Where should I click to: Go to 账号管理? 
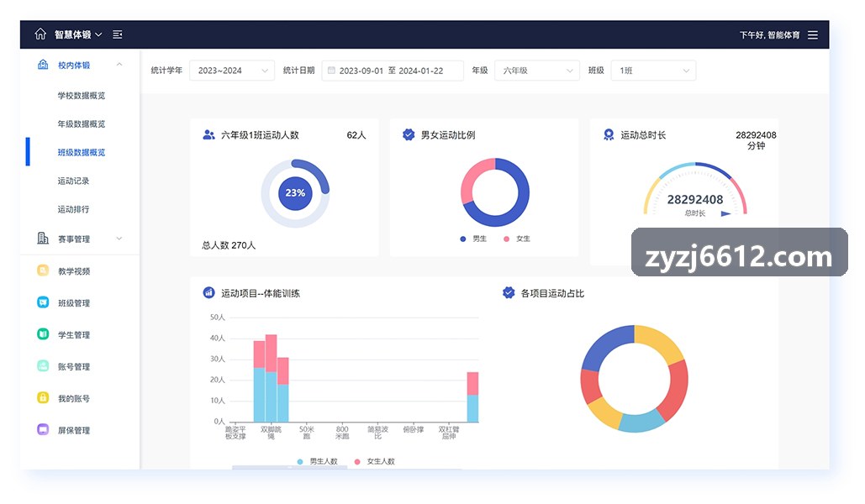[x=74, y=367]
